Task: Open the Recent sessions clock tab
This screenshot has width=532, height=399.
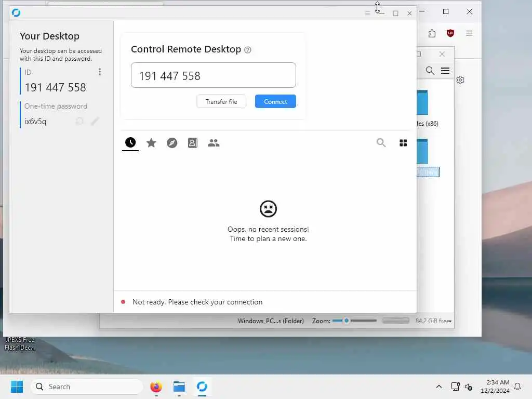Action: coord(130,143)
